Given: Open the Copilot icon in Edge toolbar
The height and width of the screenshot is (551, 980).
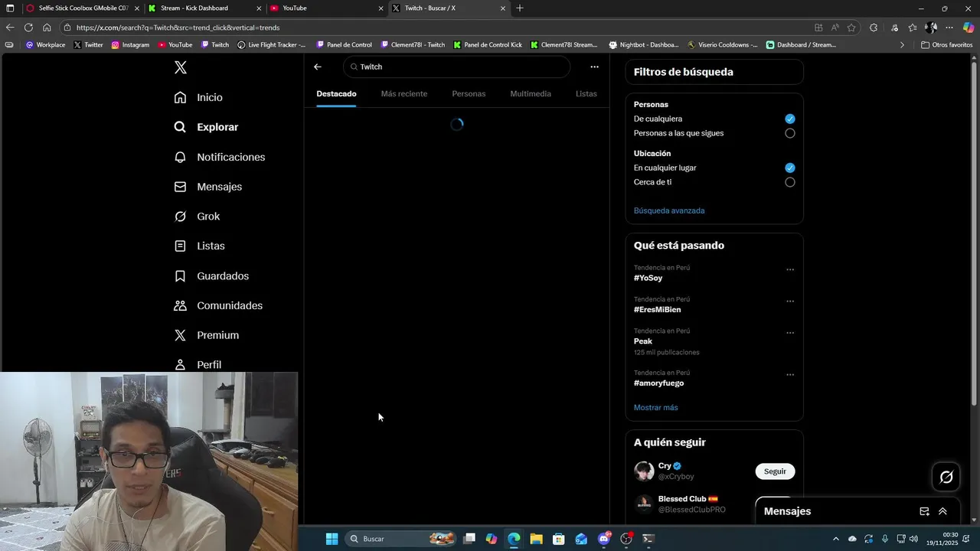Looking at the screenshot, I should [969, 28].
